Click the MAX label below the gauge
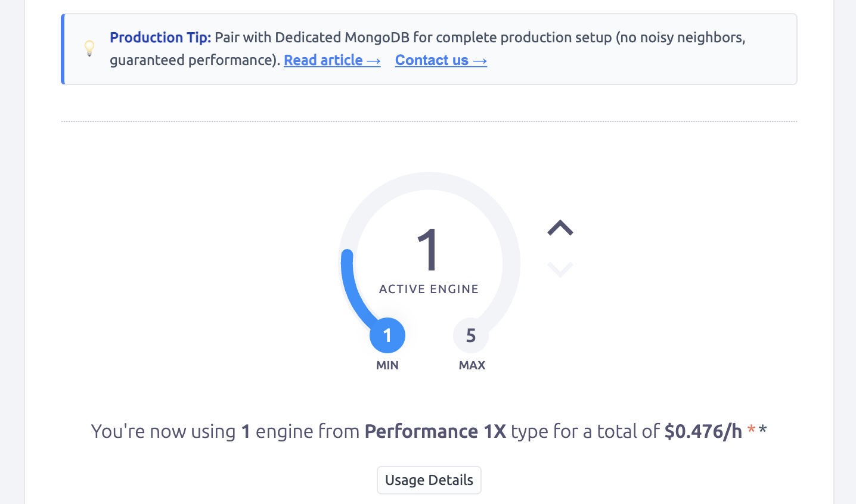The image size is (856, 504). 472,365
